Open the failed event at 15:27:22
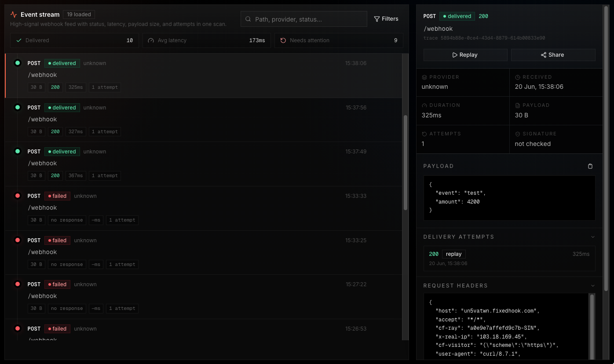Viewport: 614px width, 364px height. point(203,296)
